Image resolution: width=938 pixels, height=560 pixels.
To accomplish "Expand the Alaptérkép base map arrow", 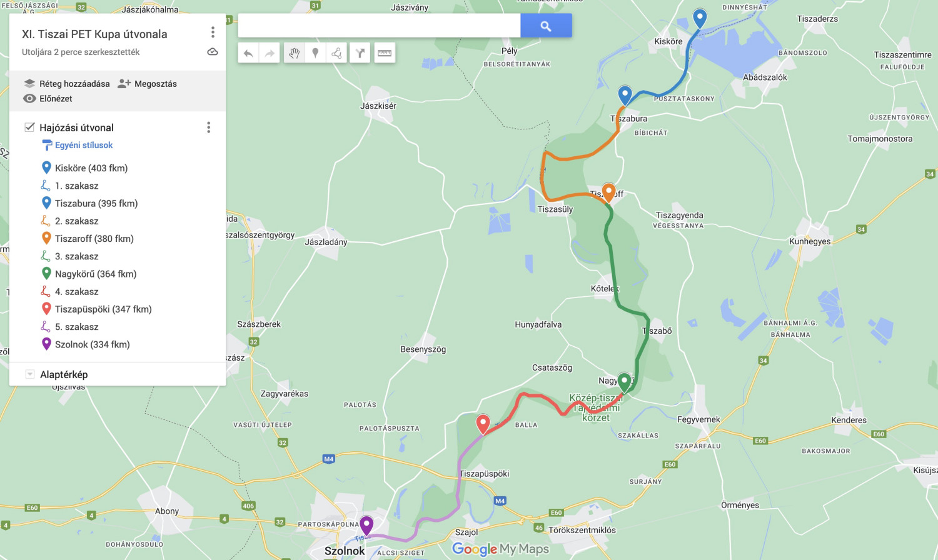I will 29,374.
